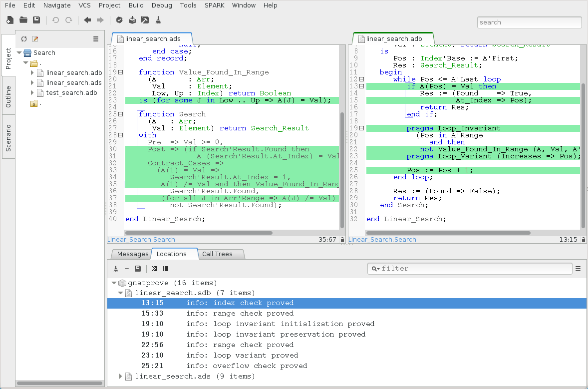Select the Locations tab
588x389 pixels.
[x=171, y=254]
